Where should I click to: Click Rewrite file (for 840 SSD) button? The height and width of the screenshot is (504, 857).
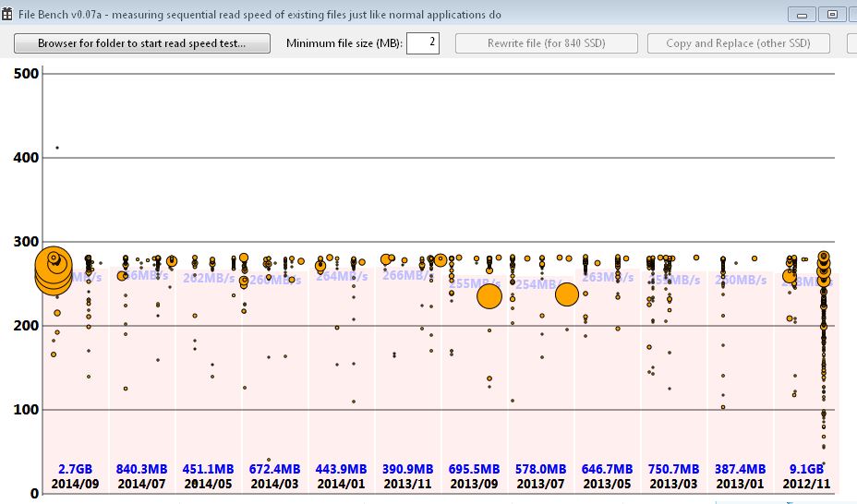point(546,43)
